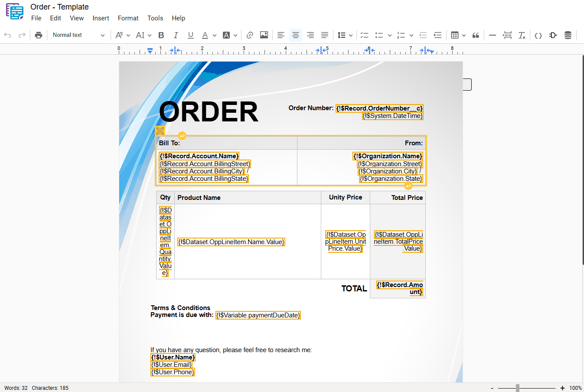The height and width of the screenshot is (392, 584).
Task: Set the paragraph alignment to center
Action: pos(296,35)
